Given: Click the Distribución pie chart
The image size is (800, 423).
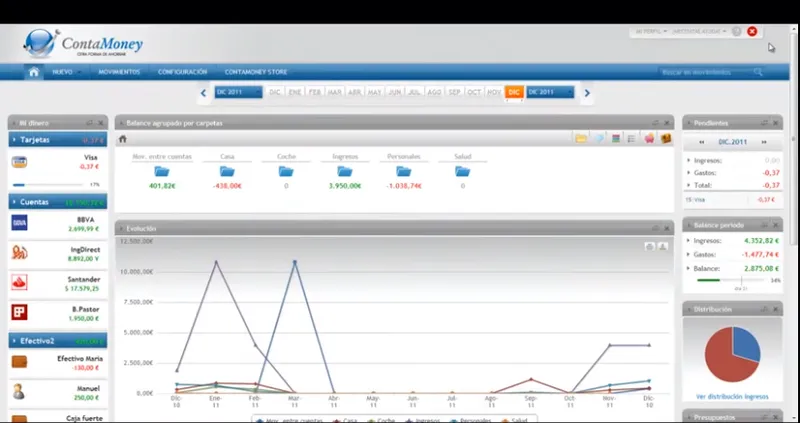Looking at the screenshot, I should click(x=733, y=355).
